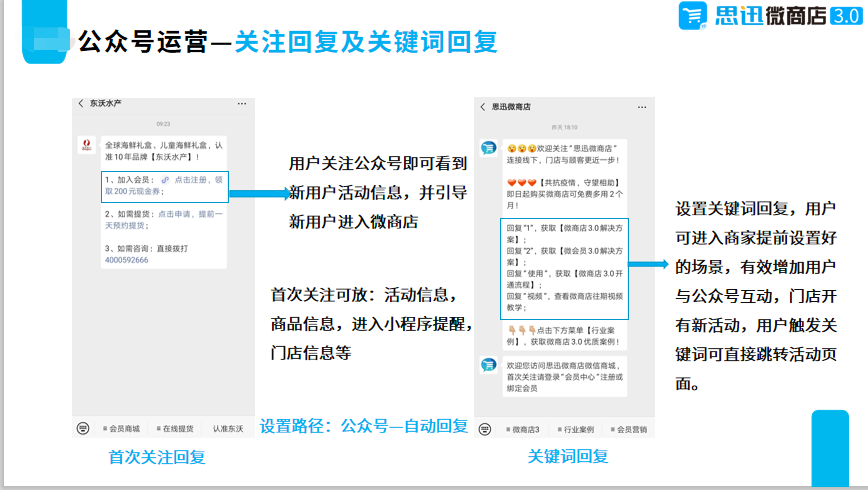Tap the back arrow in 东沃水产 chat

point(81,104)
